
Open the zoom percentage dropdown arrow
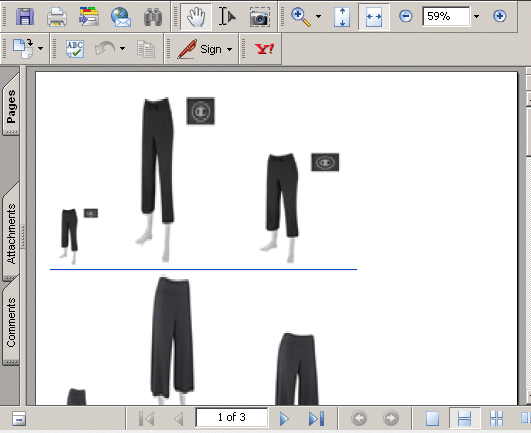point(476,16)
